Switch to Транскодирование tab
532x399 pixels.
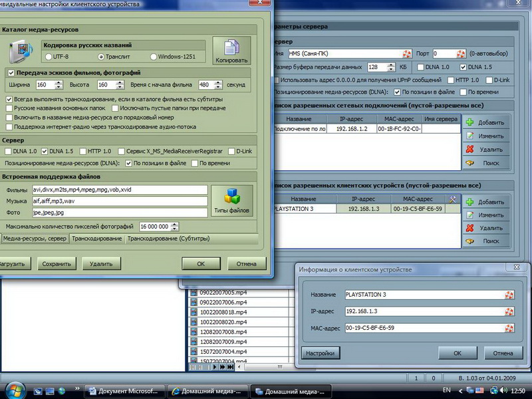(x=96, y=239)
